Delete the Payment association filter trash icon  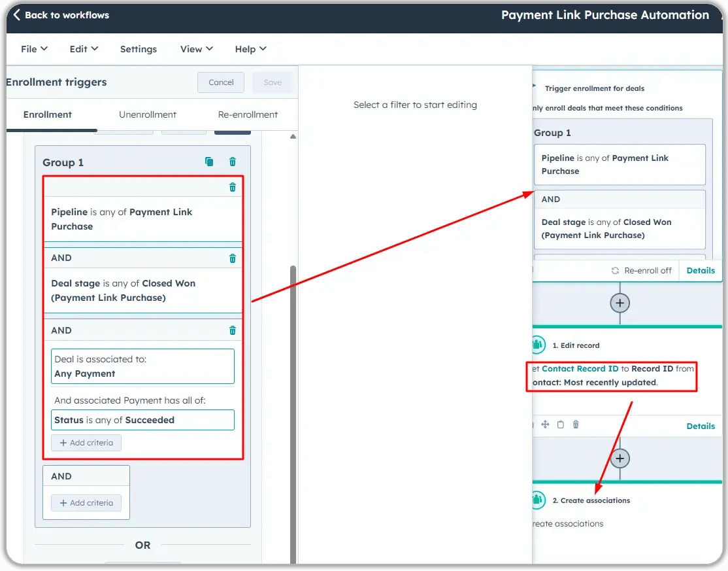tap(232, 330)
